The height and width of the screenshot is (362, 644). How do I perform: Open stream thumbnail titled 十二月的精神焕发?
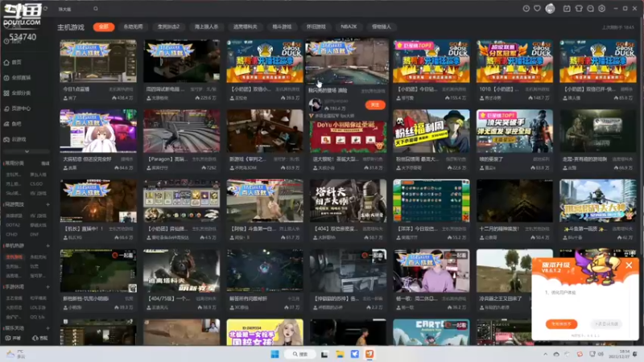pyautogui.click(x=514, y=200)
